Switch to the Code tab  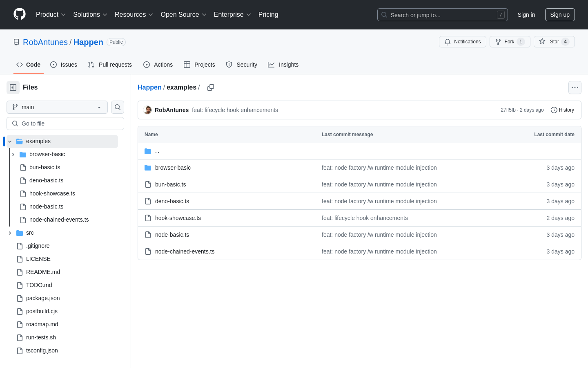pyautogui.click(x=28, y=65)
